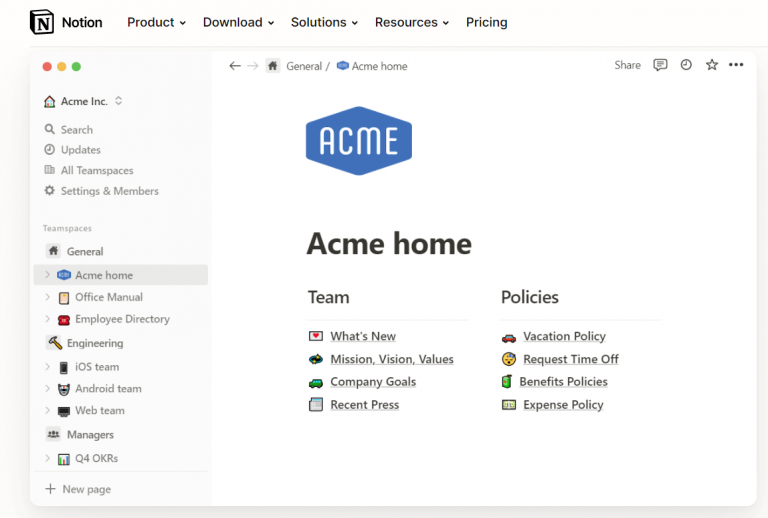This screenshot has width=768, height=518.
Task: Go back using left arrow
Action: (x=235, y=66)
